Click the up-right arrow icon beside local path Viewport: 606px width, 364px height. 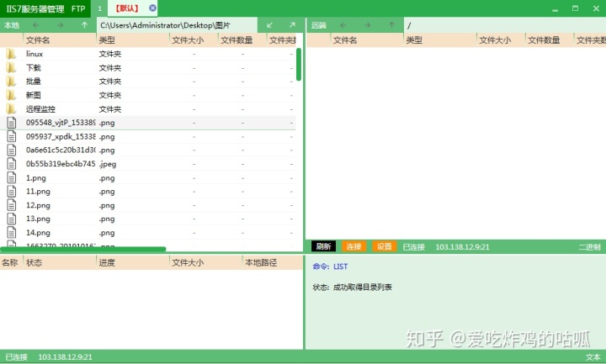[292, 25]
